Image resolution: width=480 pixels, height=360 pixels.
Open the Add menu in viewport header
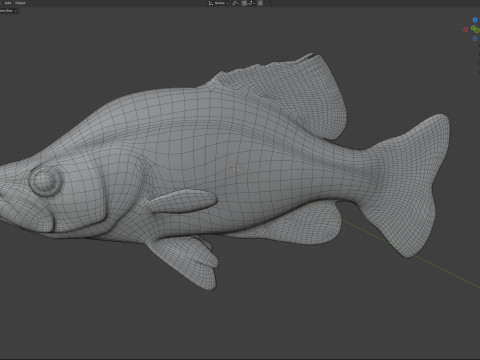[8, 3]
